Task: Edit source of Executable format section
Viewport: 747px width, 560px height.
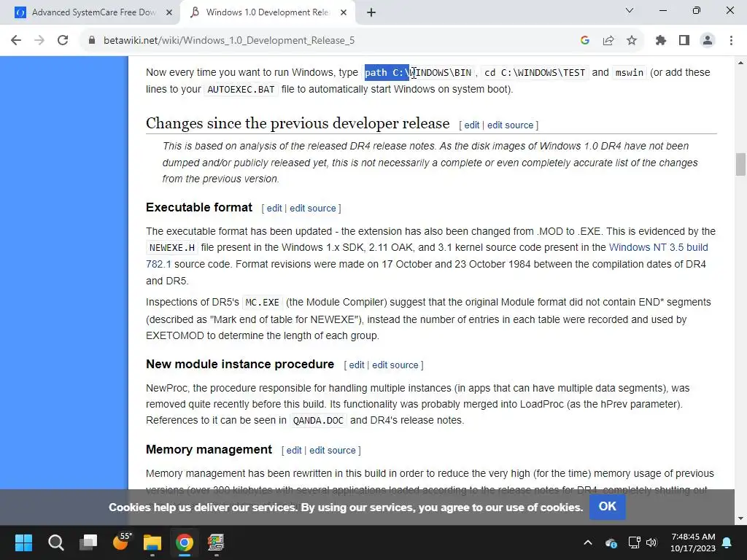Action: coord(312,208)
